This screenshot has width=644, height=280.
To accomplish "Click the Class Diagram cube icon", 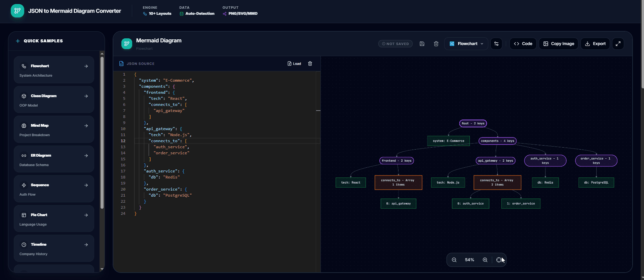I will (24, 96).
